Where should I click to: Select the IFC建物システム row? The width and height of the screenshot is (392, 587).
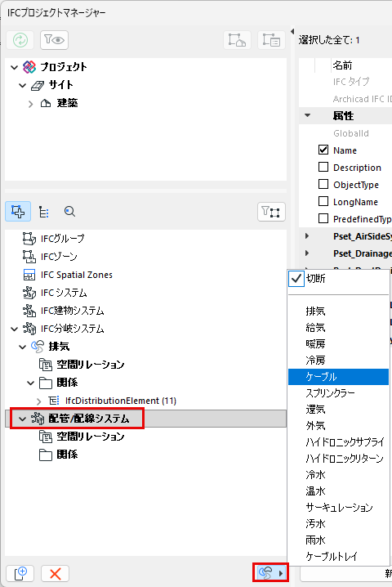[x=146, y=311]
